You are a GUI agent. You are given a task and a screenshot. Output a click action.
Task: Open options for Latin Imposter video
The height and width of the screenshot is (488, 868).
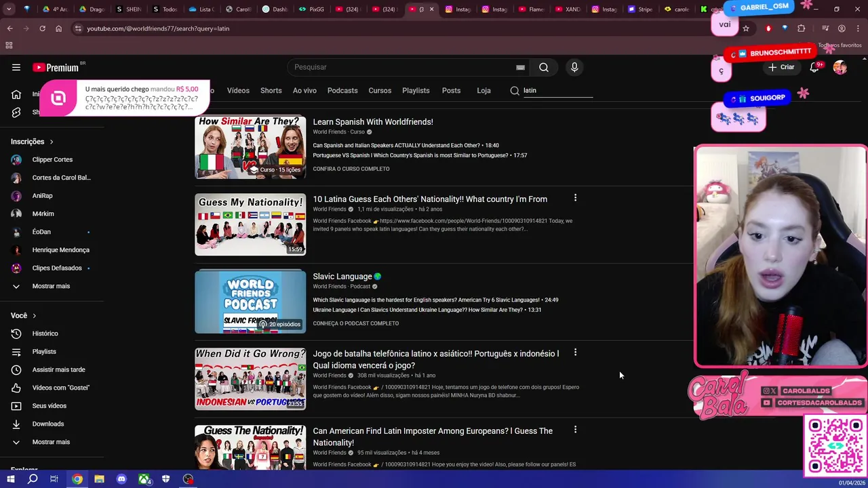coord(575,430)
